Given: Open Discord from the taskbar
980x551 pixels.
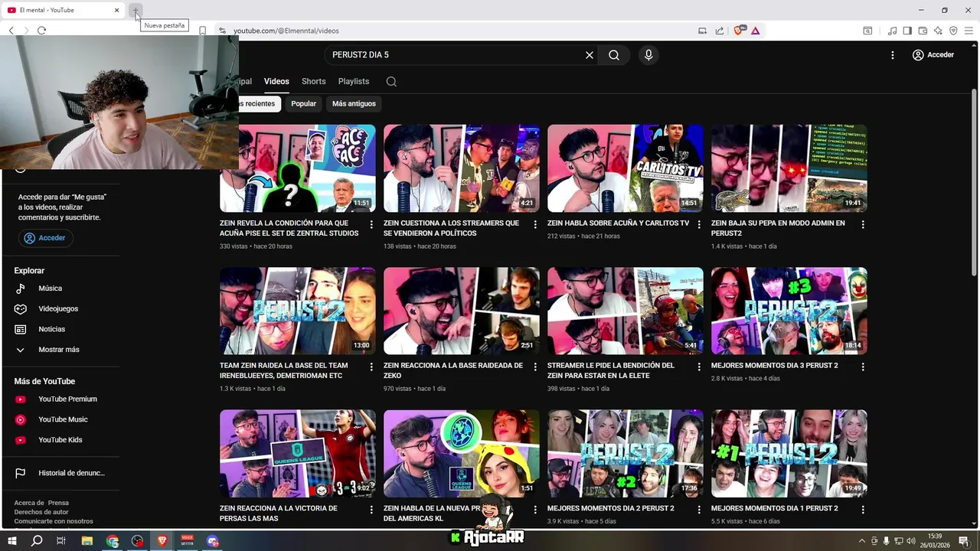Looking at the screenshot, I should pyautogui.click(x=212, y=541).
